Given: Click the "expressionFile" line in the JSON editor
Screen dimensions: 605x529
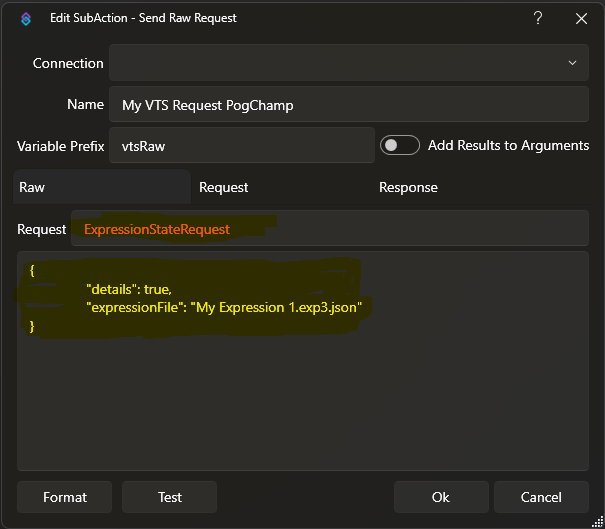Looking at the screenshot, I should 223,307.
